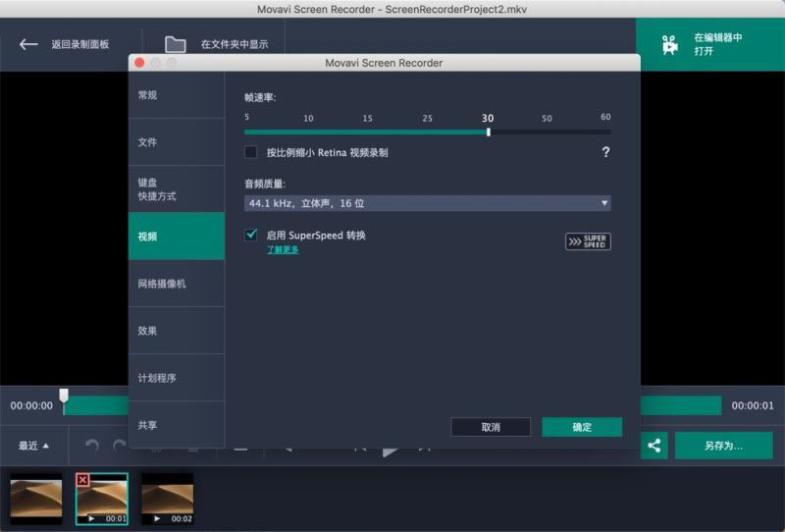This screenshot has width=785, height=532.
Task: Select the thumbnail with 00:02 duration
Action: [167, 498]
